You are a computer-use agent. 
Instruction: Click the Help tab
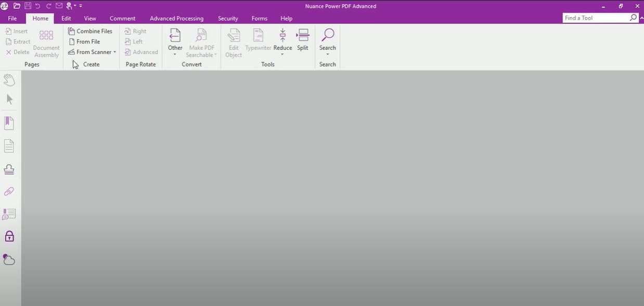(x=286, y=18)
